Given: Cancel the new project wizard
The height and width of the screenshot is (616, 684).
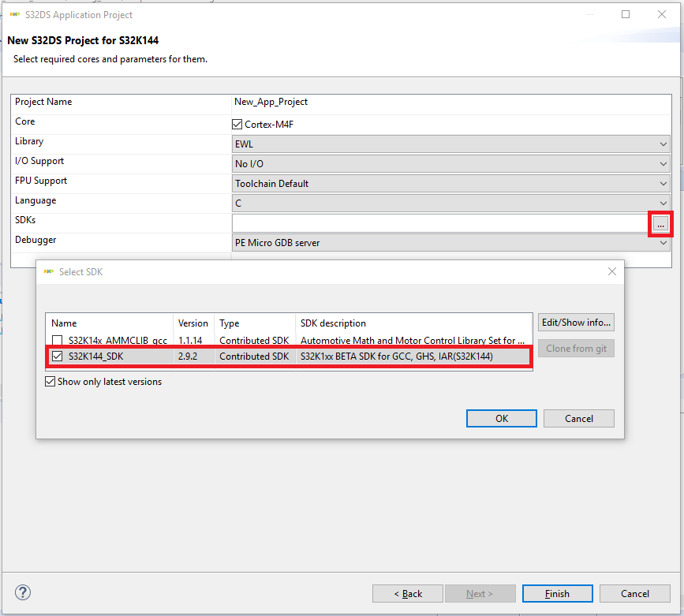Looking at the screenshot, I should click(x=635, y=594).
